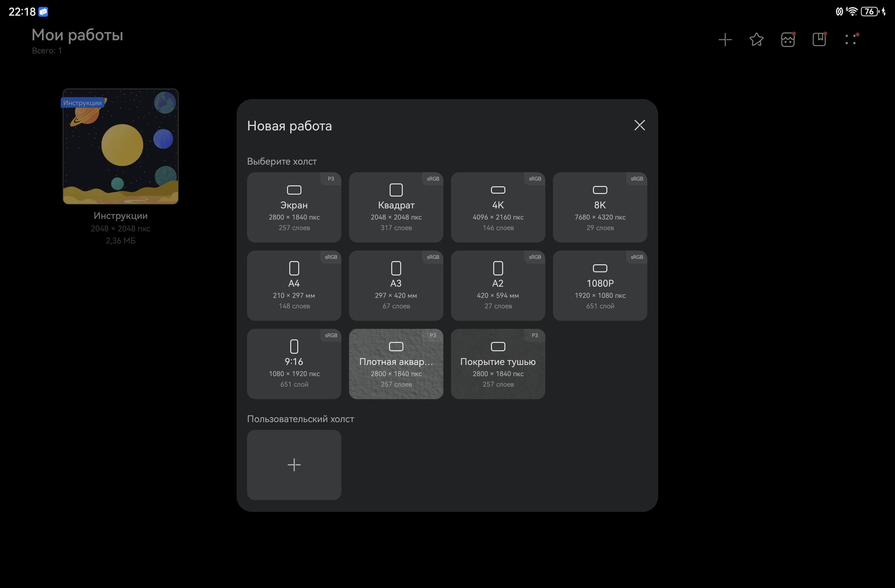895x588 pixels.
Task: Open the four-dot more menu
Action: click(851, 40)
